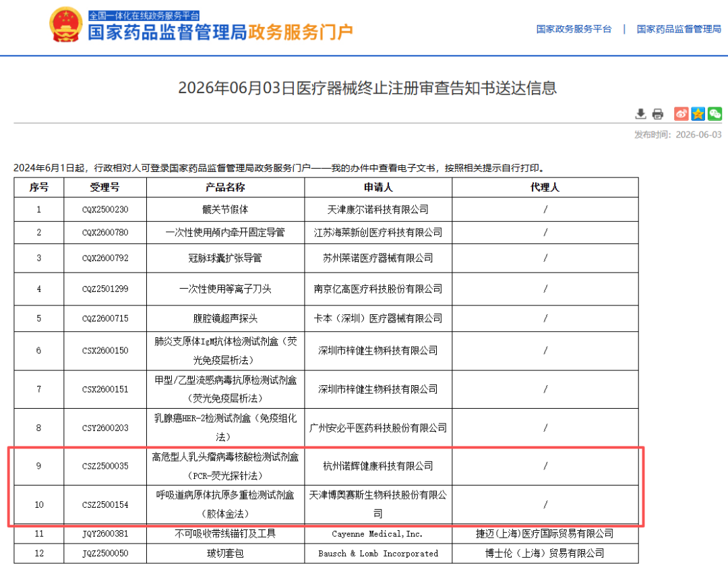
Task: Select acceptance number CQX2600792
Action: pyautogui.click(x=105, y=258)
